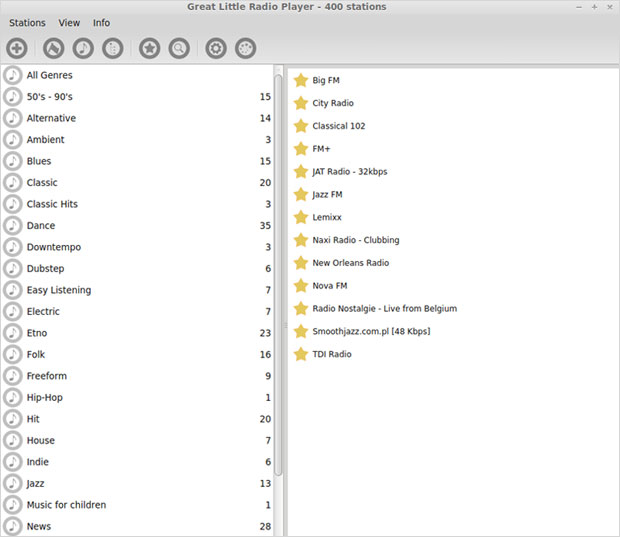
Task: Select the House genre
Action: [x=137, y=441]
